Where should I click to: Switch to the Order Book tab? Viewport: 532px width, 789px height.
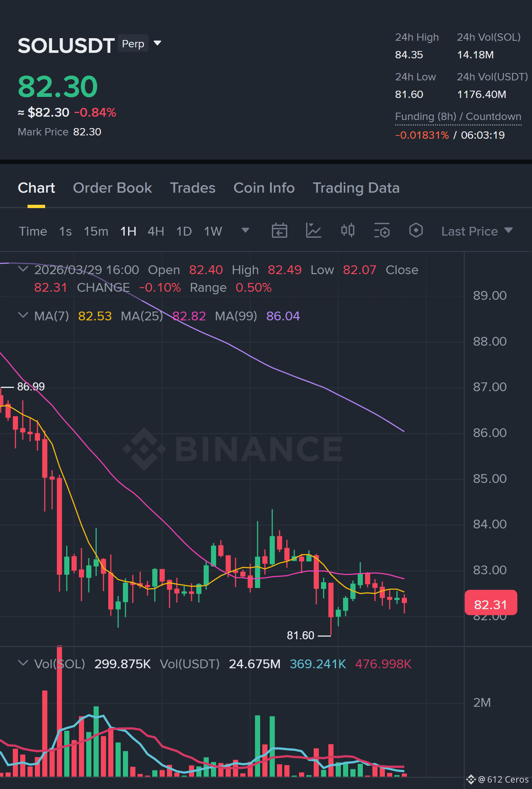112,188
